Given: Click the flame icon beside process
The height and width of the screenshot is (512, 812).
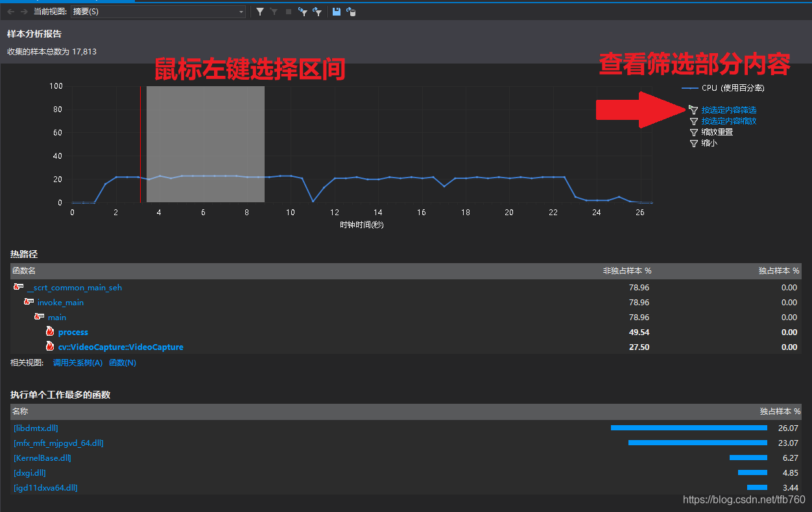Looking at the screenshot, I should (x=50, y=332).
